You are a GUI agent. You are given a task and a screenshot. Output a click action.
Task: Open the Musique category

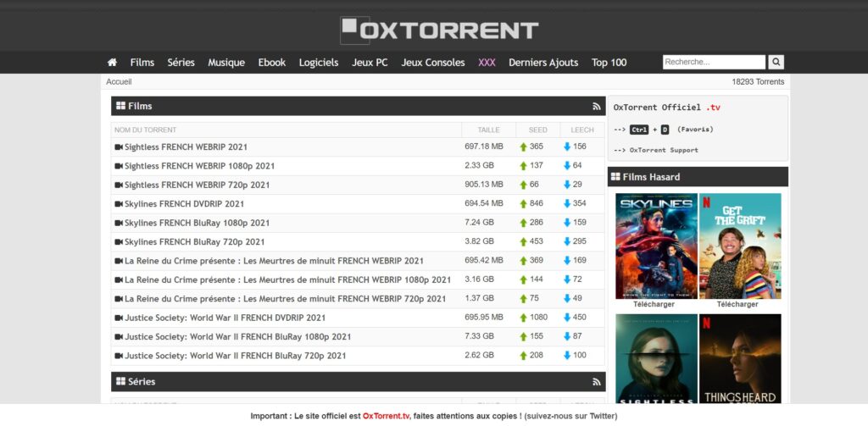pyautogui.click(x=226, y=63)
